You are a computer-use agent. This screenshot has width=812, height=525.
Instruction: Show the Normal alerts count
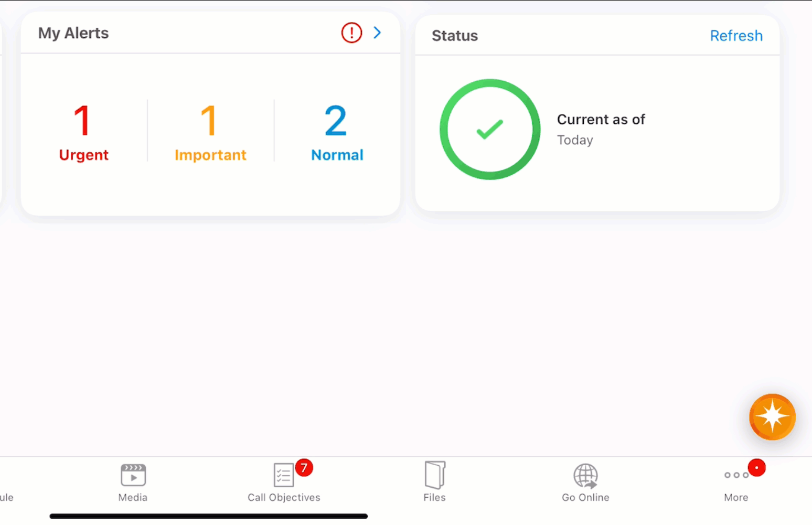point(337,132)
